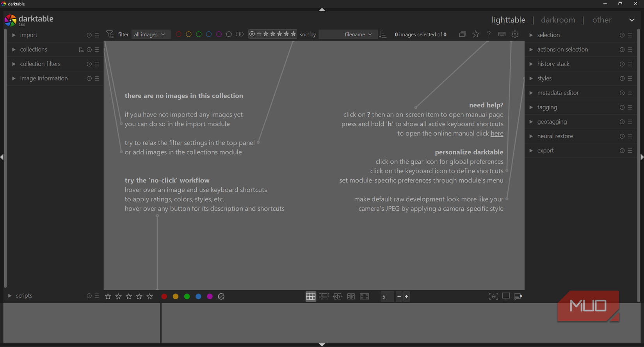Apply purple color label in bottom bar
The height and width of the screenshot is (347, 644).
[210, 297]
